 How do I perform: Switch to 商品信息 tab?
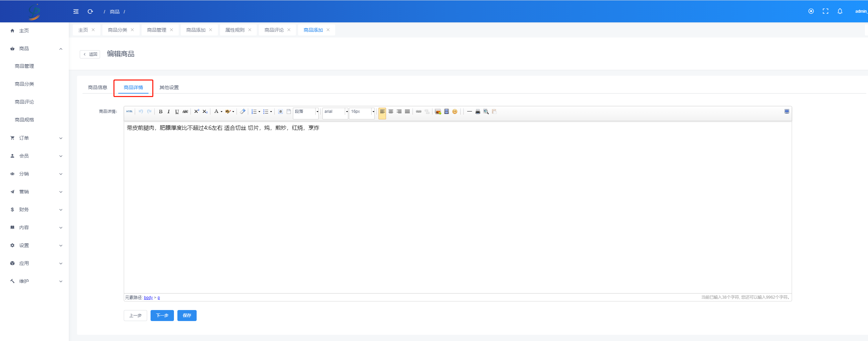(x=98, y=87)
